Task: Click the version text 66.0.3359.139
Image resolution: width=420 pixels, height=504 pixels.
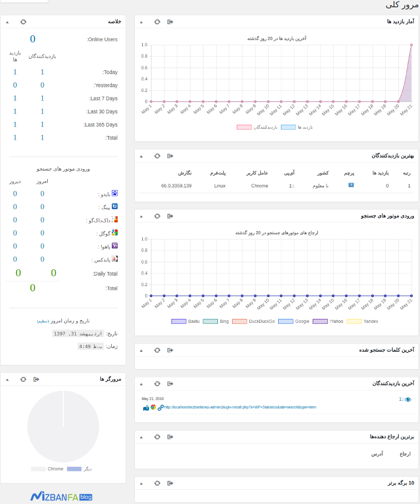Action: 176,186
